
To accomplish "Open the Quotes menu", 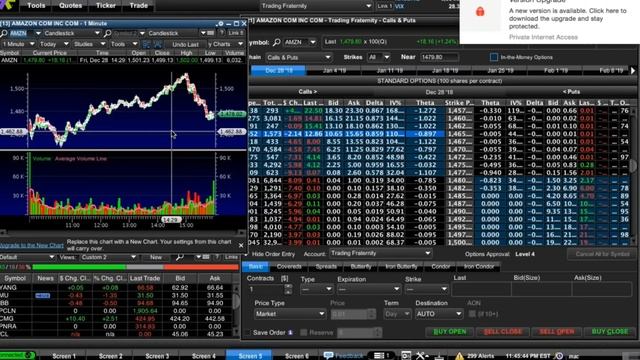I will tap(71, 6).
